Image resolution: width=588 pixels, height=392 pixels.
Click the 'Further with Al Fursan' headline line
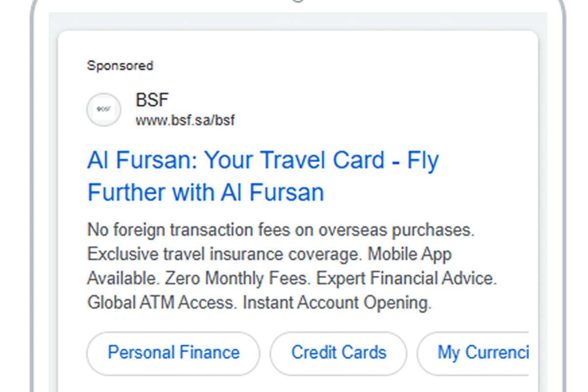click(206, 193)
